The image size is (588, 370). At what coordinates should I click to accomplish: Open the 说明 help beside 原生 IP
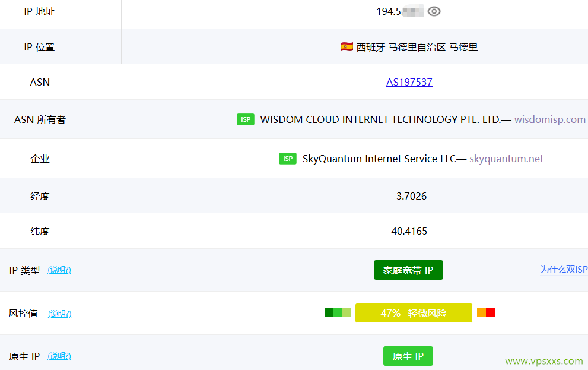pyautogui.click(x=59, y=356)
